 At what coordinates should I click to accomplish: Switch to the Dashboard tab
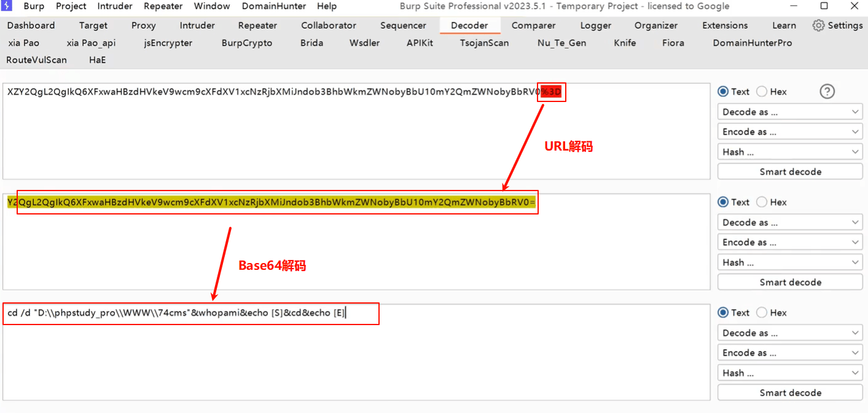(x=31, y=26)
